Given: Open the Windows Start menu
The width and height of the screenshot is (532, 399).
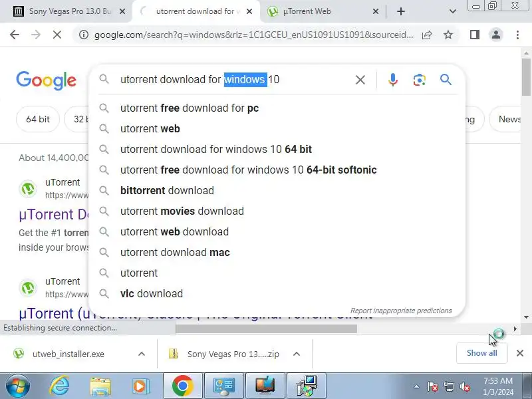Looking at the screenshot, I should 18,386.
